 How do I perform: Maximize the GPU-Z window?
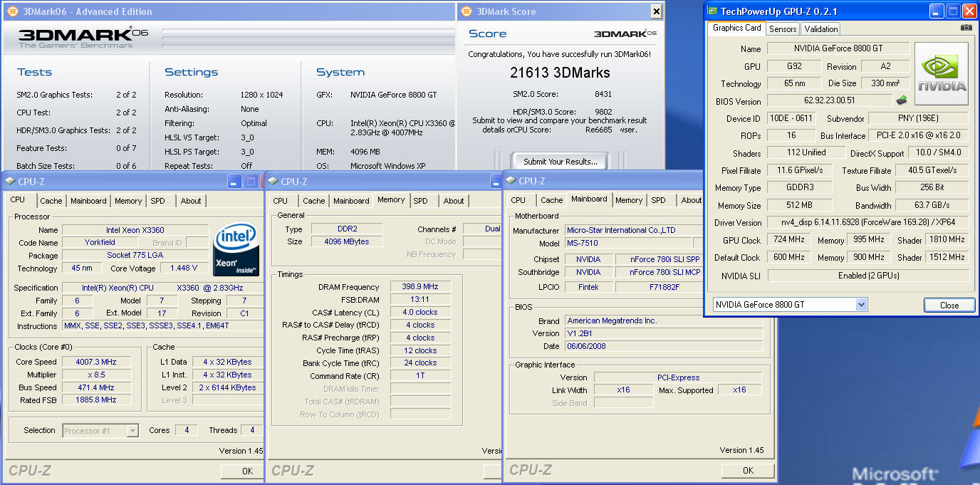[952, 11]
